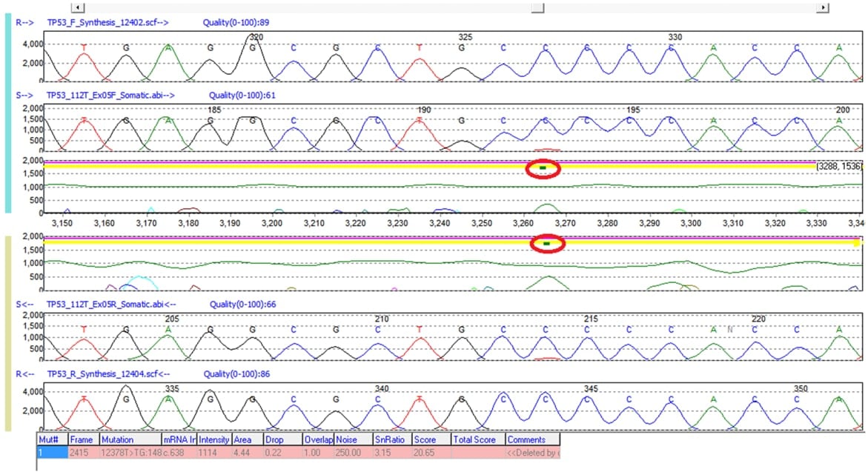The image size is (868, 472).
Task: Click the 12378T>TG mutation cell
Action: tap(130, 451)
